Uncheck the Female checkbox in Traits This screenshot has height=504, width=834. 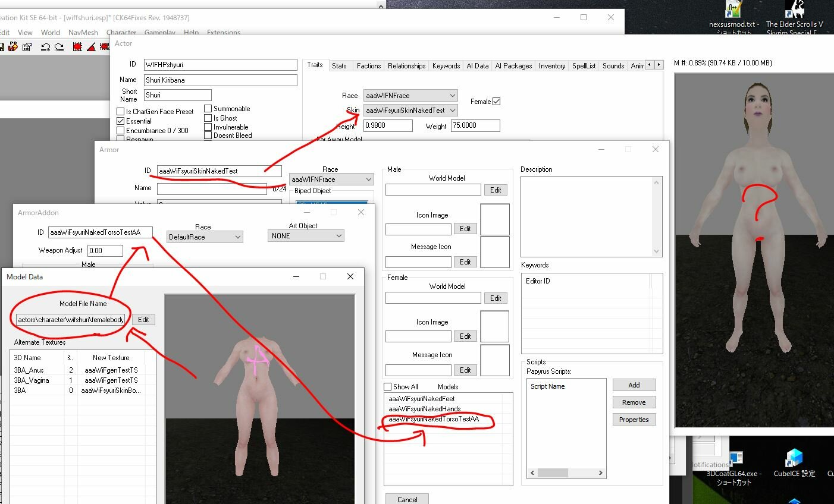(497, 102)
